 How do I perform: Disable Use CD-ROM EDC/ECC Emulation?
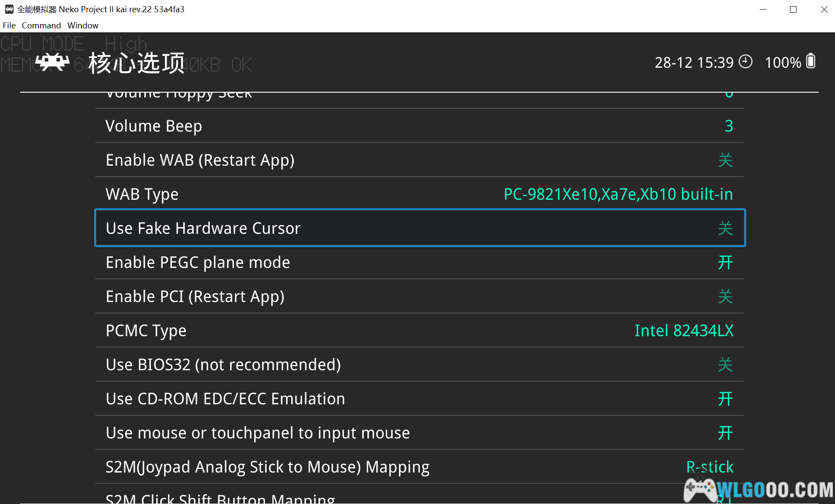[419, 399]
